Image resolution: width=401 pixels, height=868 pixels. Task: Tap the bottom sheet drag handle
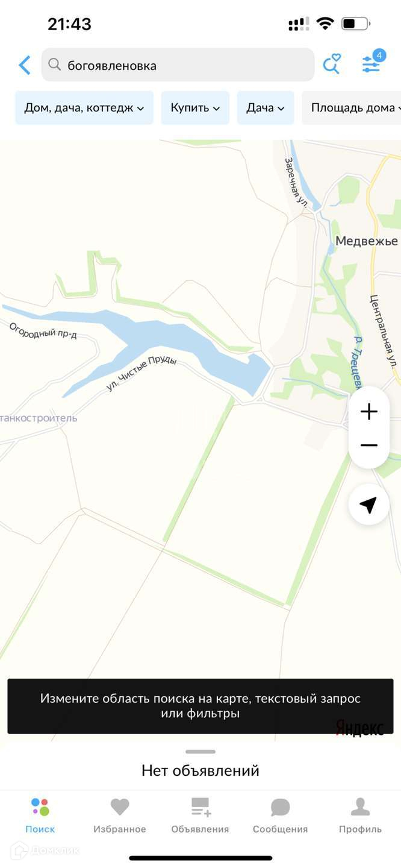[200, 752]
